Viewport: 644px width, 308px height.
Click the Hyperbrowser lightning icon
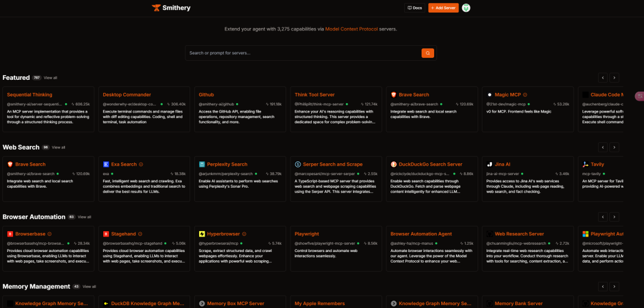202,234
